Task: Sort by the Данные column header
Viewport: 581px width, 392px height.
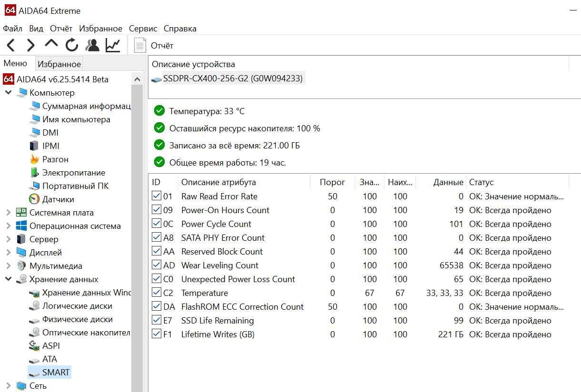Action: pos(441,182)
